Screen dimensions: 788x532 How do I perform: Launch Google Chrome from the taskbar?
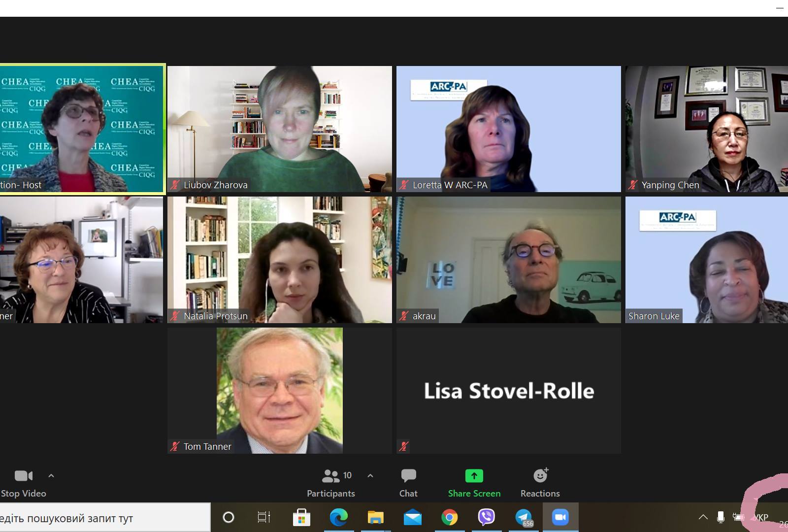[449, 517]
